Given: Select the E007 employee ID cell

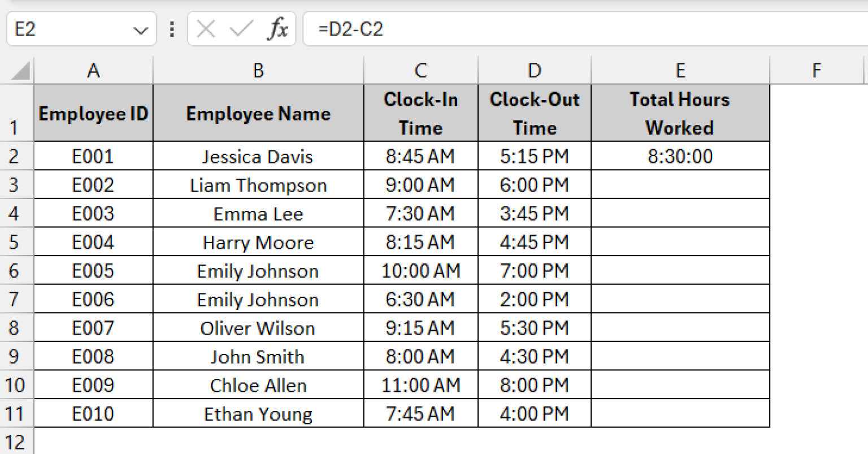Looking at the screenshot, I should [x=93, y=328].
